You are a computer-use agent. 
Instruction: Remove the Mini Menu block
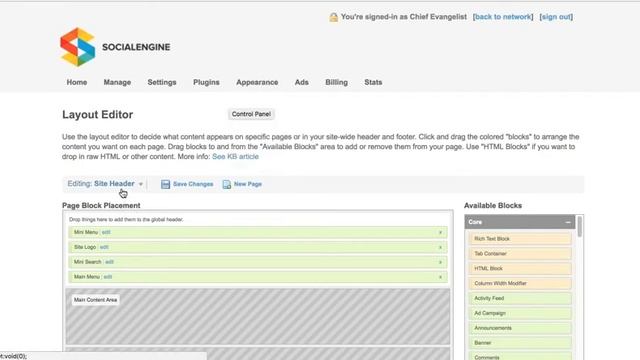[440, 233]
